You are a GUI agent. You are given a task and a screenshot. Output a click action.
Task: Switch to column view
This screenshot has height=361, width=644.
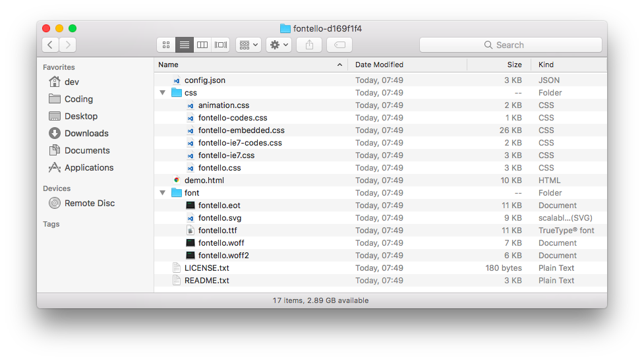[202, 45]
